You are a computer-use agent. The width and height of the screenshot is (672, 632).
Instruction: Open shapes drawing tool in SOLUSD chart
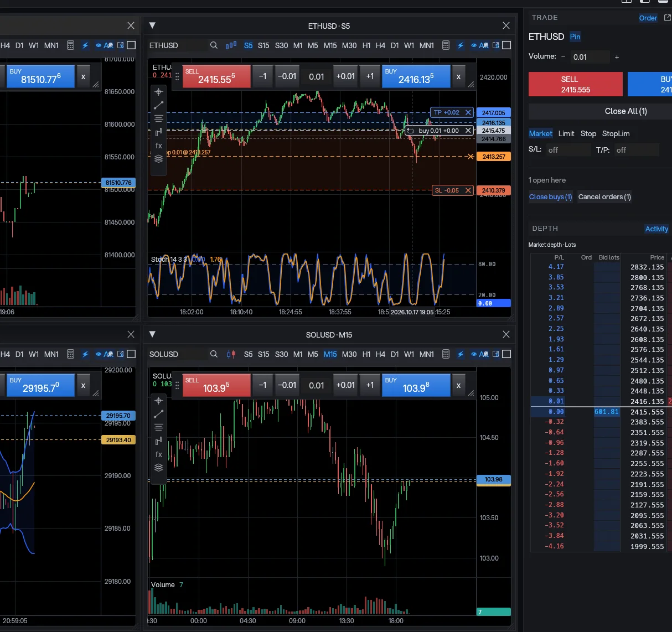click(x=159, y=441)
